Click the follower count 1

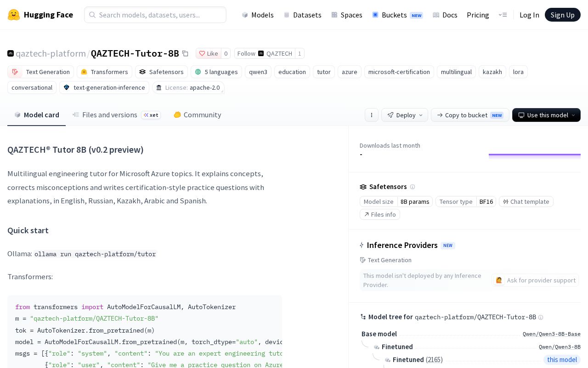pyautogui.click(x=300, y=53)
